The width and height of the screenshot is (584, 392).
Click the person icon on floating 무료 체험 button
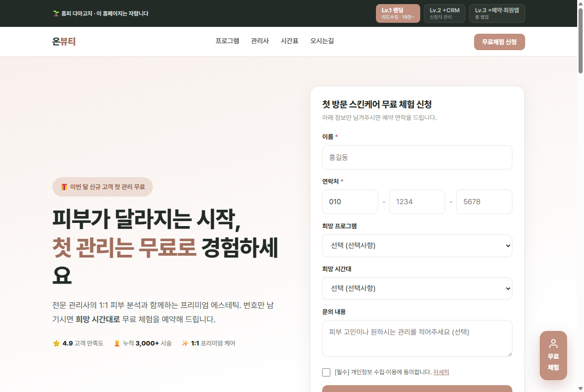click(x=553, y=344)
